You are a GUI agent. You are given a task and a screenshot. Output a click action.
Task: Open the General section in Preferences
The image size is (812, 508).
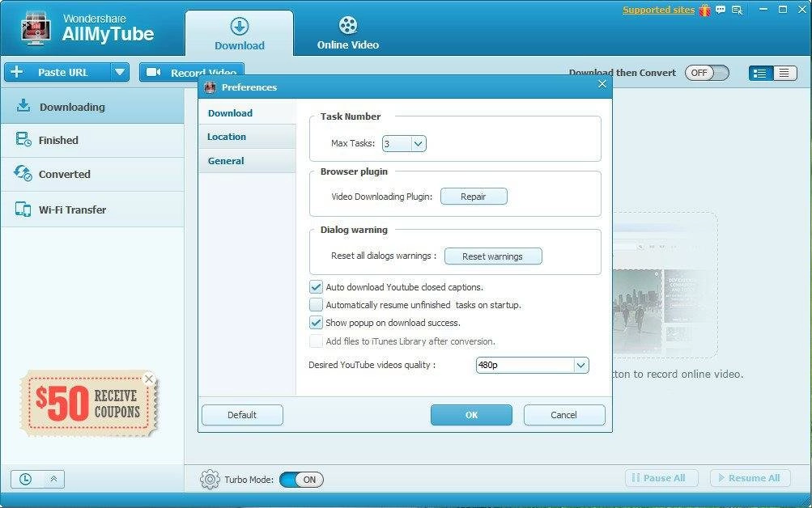tap(247, 161)
